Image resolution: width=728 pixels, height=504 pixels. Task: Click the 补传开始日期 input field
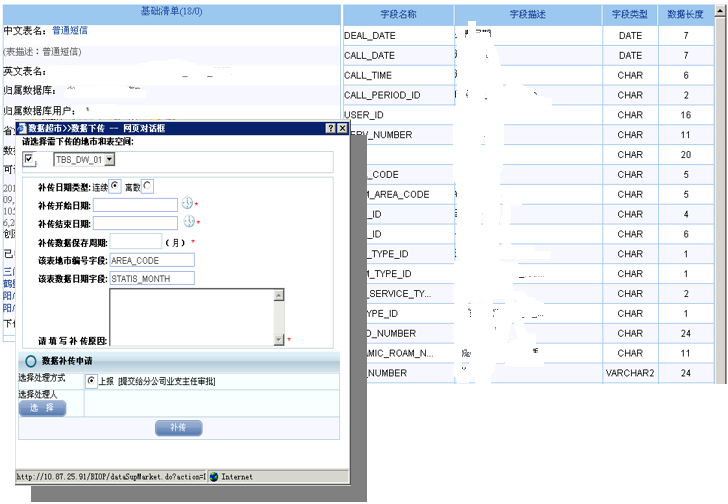(x=135, y=205)
